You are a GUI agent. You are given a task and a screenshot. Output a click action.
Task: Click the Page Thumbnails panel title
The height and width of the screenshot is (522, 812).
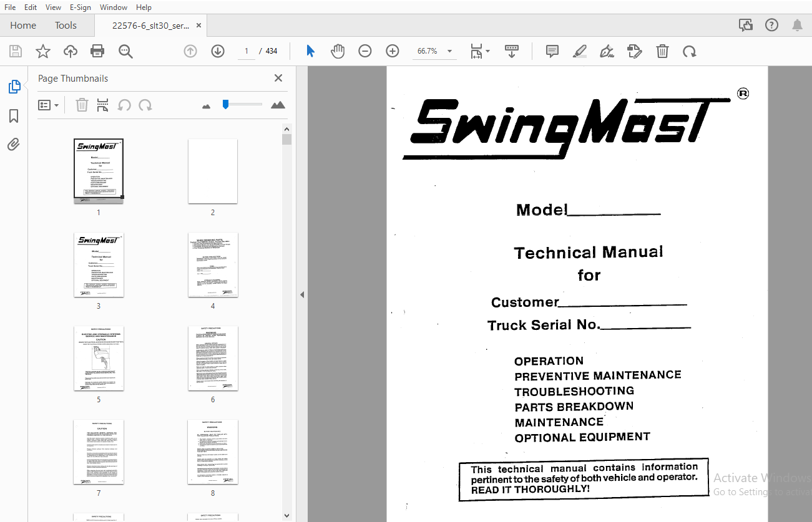(x=73, y=79)
